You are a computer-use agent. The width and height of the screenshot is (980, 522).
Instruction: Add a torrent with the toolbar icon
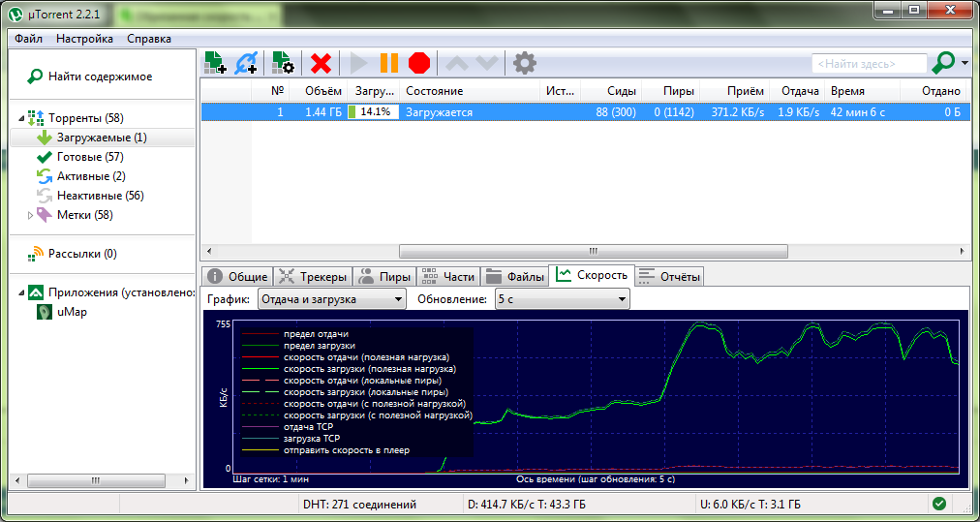point(216,63)
